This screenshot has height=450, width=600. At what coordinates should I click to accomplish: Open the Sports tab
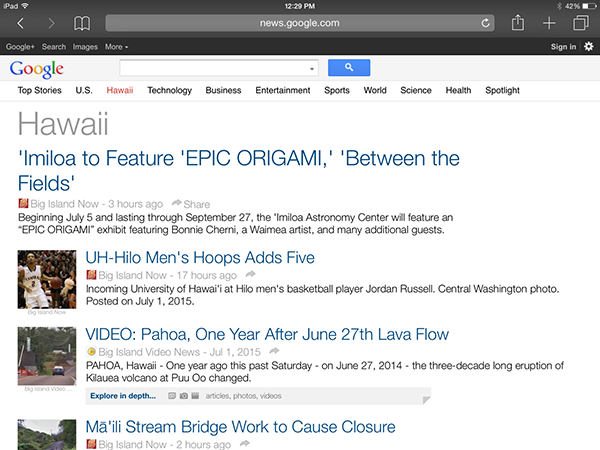337,90
